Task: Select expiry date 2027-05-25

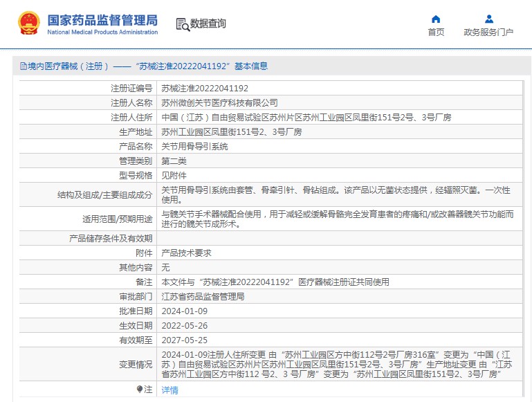Action: click(x=184, y=340)
